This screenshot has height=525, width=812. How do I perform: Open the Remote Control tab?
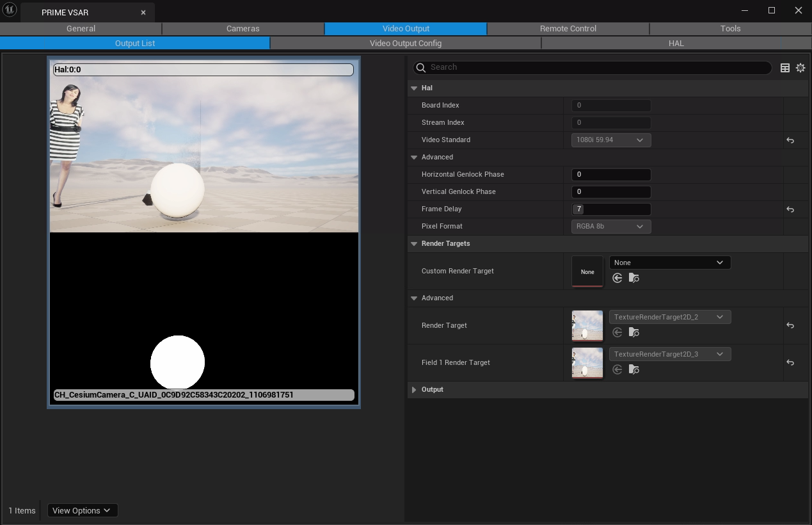(x=568, y=29)
